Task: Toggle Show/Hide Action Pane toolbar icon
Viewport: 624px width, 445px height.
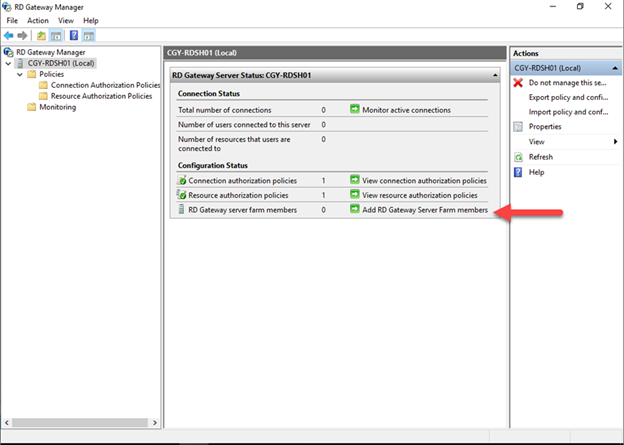Action: 88,35
